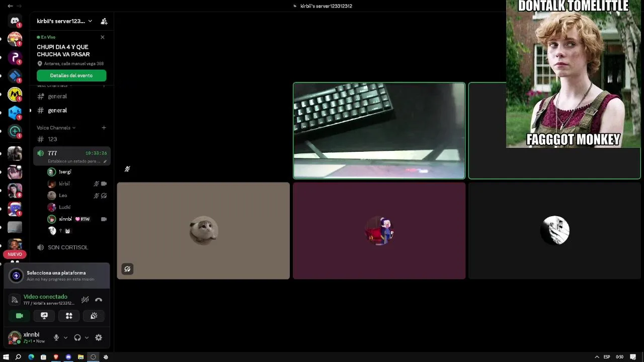The image size is (644, 362).
Task: Show hidden system tray icons
Action: point(597,357)
